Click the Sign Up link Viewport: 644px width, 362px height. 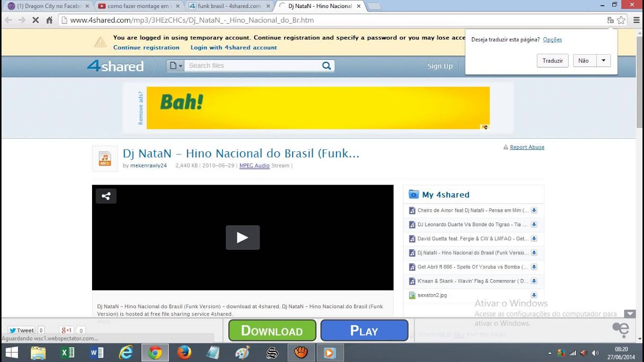[440, 66]
